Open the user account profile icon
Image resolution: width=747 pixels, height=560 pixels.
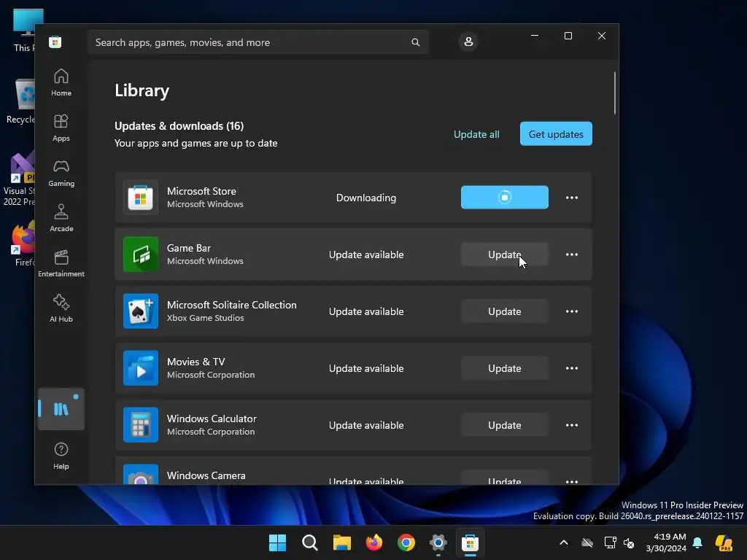pyautogui.click(x=468, y=42)
